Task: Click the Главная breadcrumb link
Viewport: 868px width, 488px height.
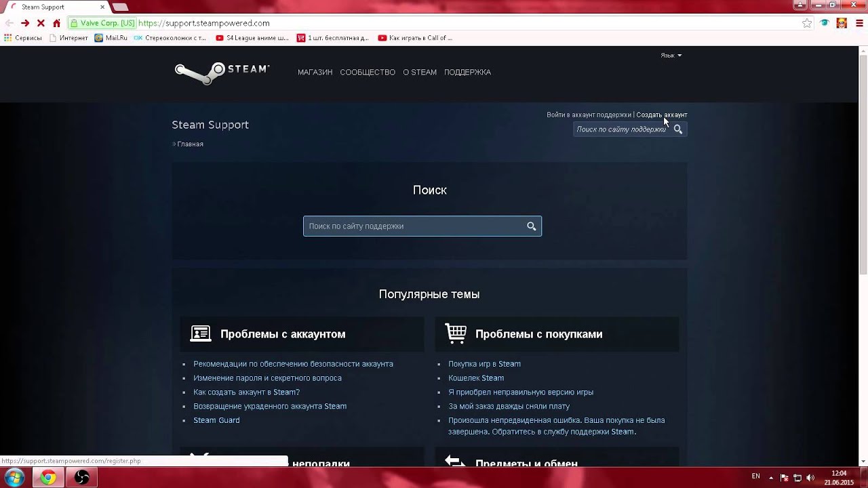Action: click(190, 144)
